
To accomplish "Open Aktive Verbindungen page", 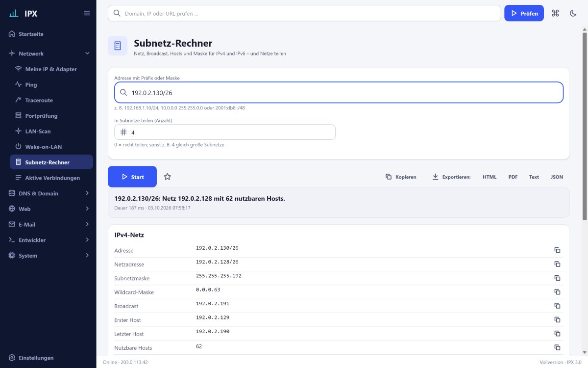I will 51,178.
